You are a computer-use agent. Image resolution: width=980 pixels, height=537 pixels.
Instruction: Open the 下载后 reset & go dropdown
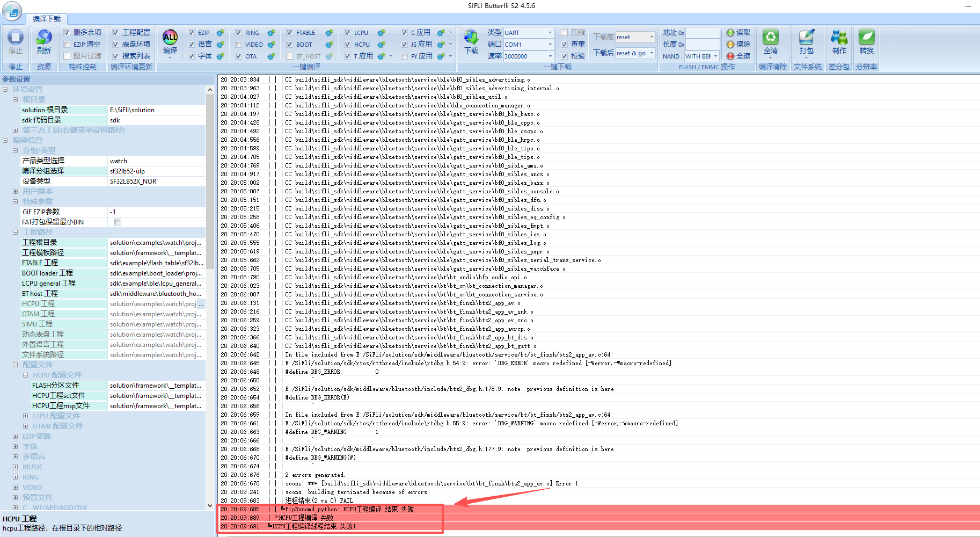click(652, 53)
